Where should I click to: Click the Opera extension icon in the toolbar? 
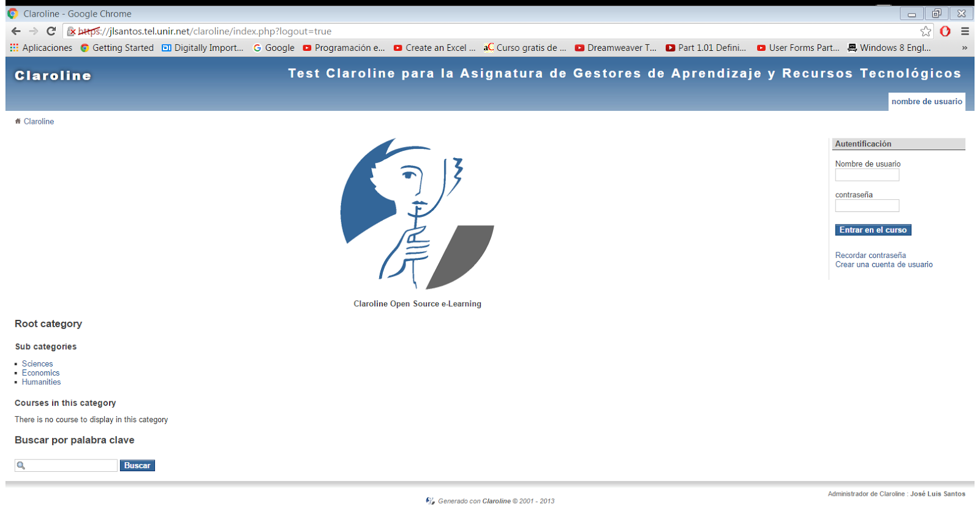click(945, 31)
